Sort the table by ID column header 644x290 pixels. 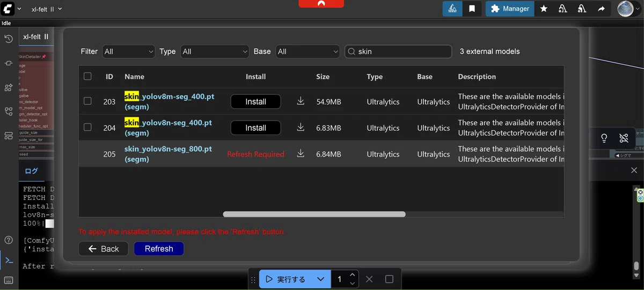click(109, 76)
